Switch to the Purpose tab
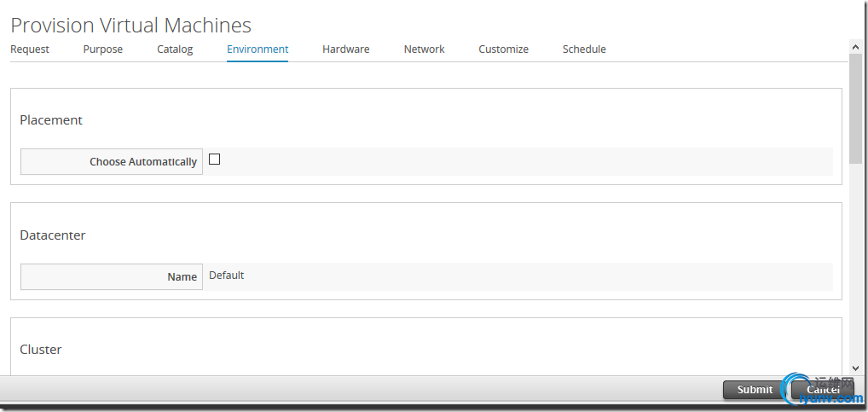The height and width of the screenshot is (412, 868). [103, 49]
